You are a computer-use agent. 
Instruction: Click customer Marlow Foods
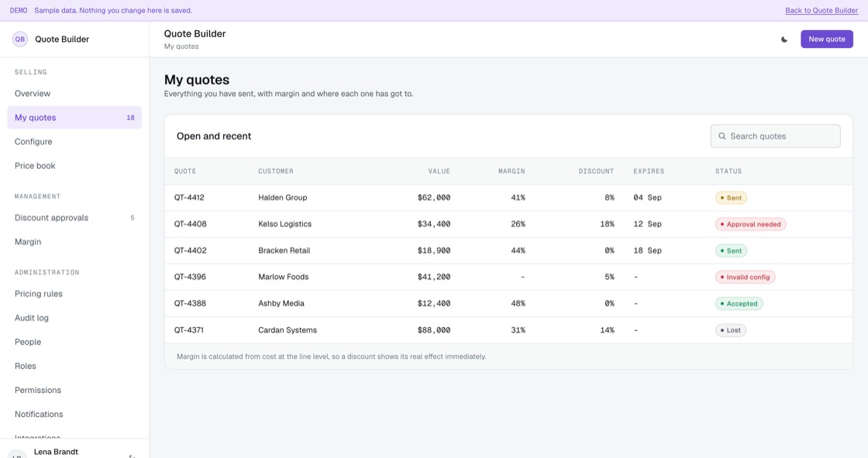click(x=284, y=277)
